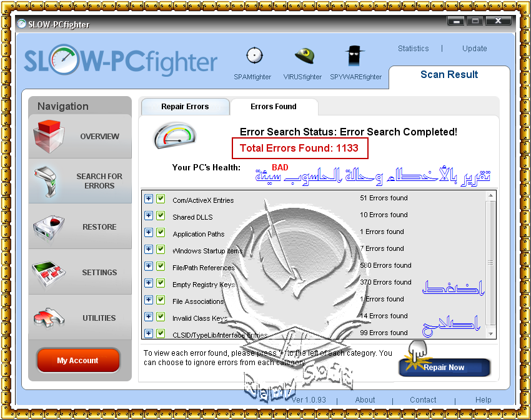Viewport: 531px width, 420px height.
Task: Open the SPYWAREfighter spy icon
Action: (x=354, y=56)
